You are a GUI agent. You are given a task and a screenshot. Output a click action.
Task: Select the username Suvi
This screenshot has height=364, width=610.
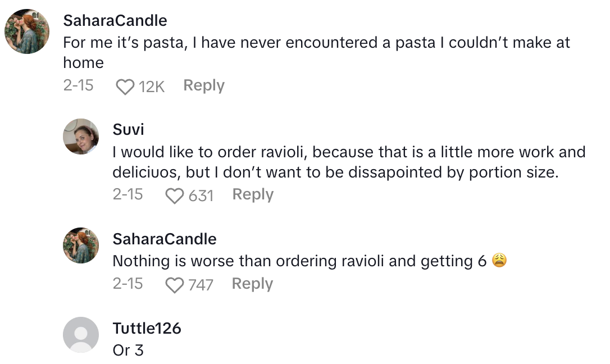(x=128, y=129)
